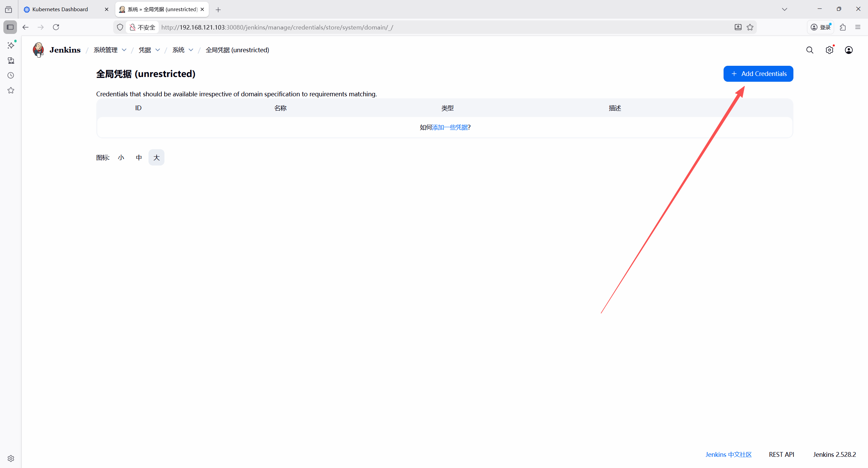The width and height of the screenshot is (868, 468).
Task: Open the bookmarks star sidebar icon
Action: (x=11, y=90)
